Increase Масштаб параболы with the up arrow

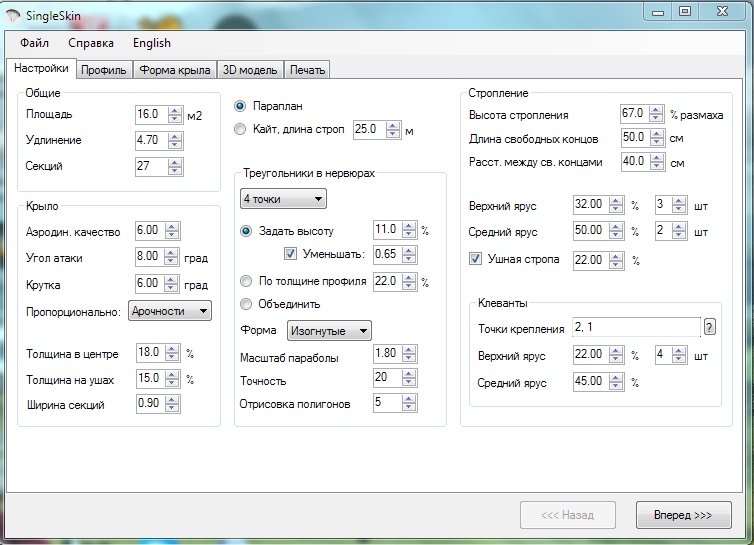(410, 350)
